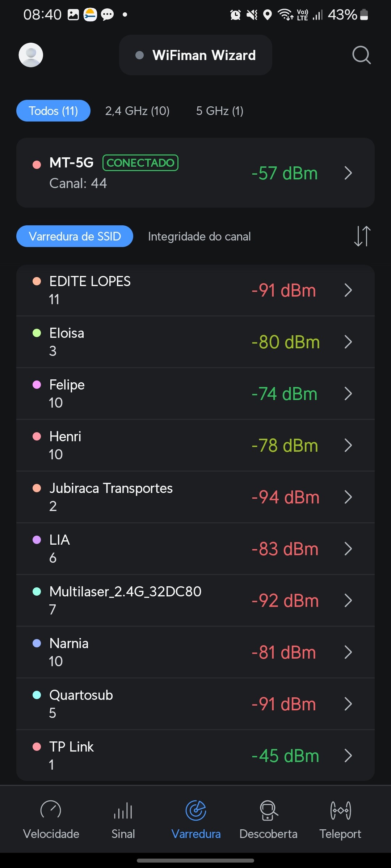
Task: Expand the MT-5G connected network chevron
Action: (348, 173)
